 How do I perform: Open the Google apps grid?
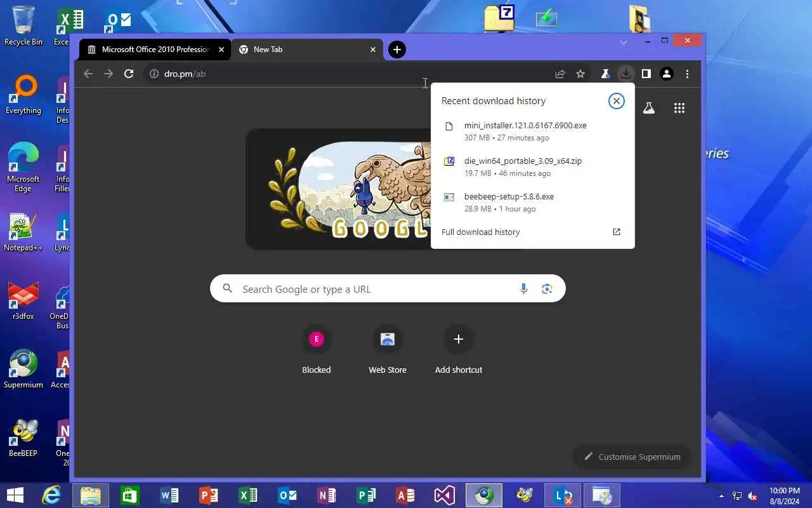[x=679, y=108]
